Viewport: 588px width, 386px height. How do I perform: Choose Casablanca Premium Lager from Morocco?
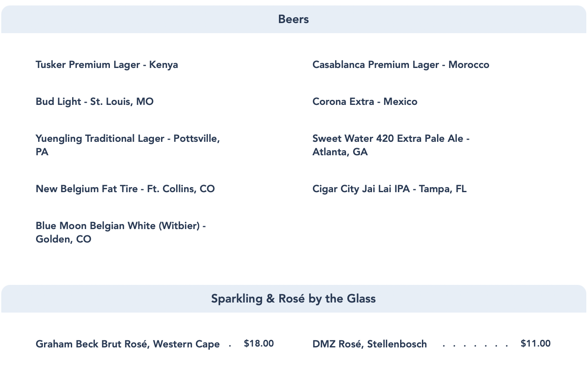click(401, 65)
